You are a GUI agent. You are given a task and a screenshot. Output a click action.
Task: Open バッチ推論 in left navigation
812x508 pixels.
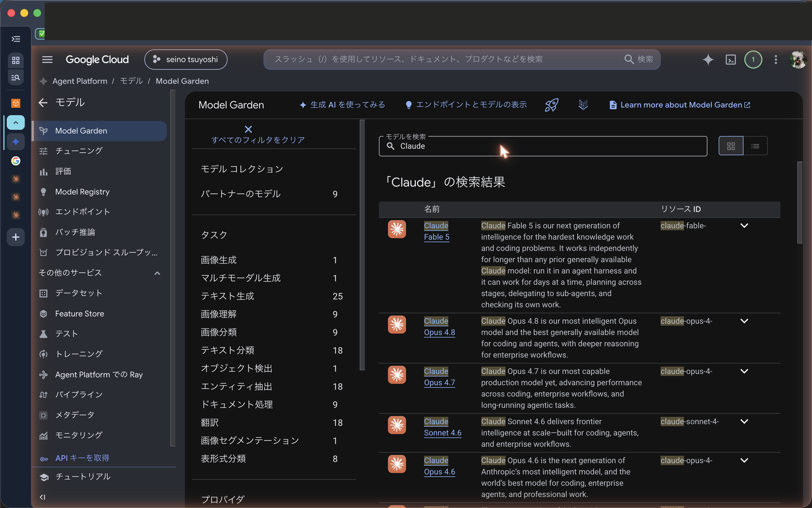[x=99, y=232]
